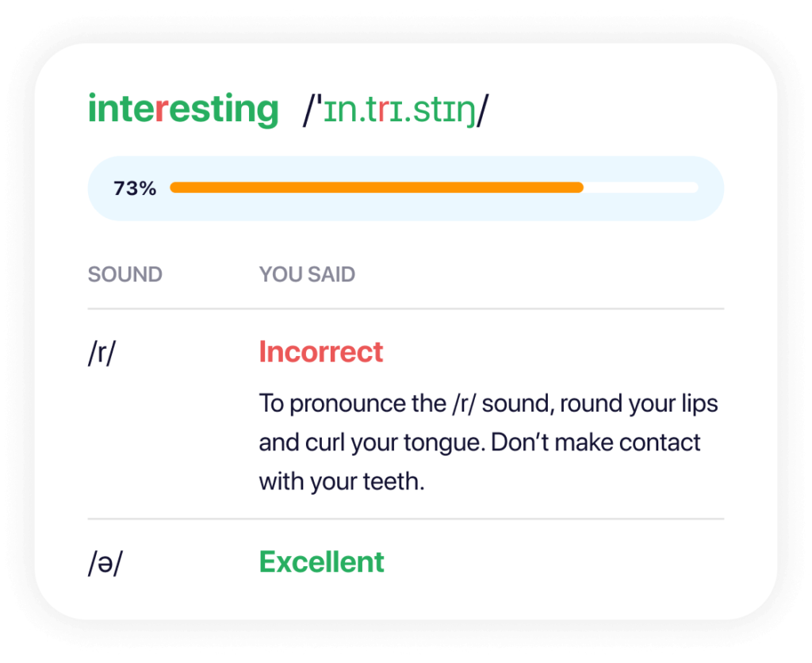Click the orange filled part of the score bar
The height and width of the screenshot is (663, 812).
tap(377, 188)
